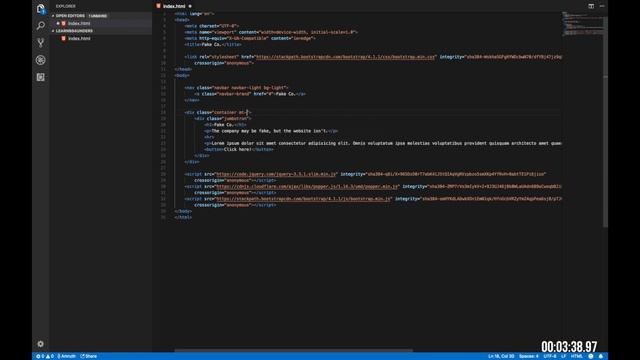The image size is (640, 360).
Task: Click the Lorem ipsum paragraph line
Action: click(383, 143)
